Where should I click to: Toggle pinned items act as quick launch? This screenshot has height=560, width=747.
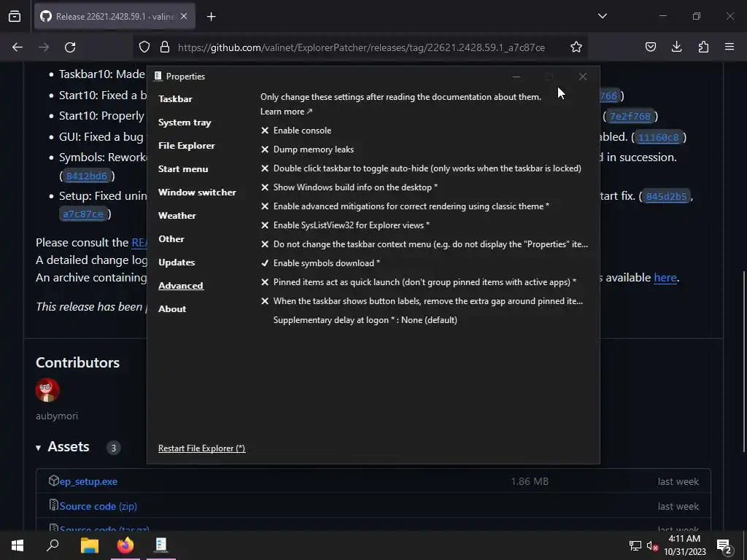[x=418, y=282]
